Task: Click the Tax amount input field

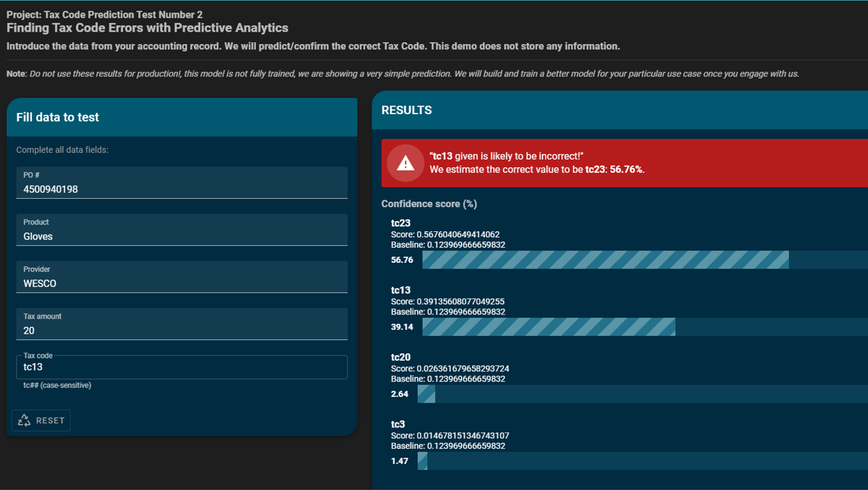Action: click(x=182, y=330)
